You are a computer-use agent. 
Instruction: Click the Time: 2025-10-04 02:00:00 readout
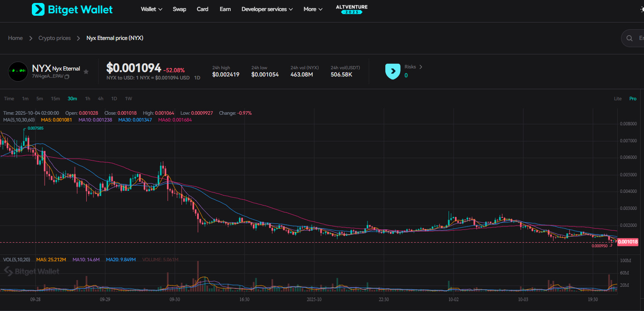click(x=31, y=113)
